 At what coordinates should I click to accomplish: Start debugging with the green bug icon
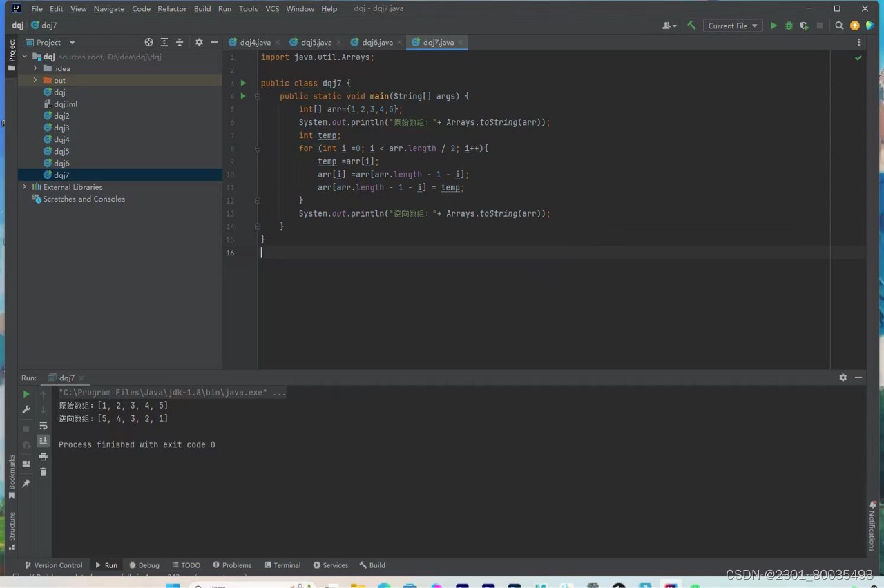pos(789,26)
